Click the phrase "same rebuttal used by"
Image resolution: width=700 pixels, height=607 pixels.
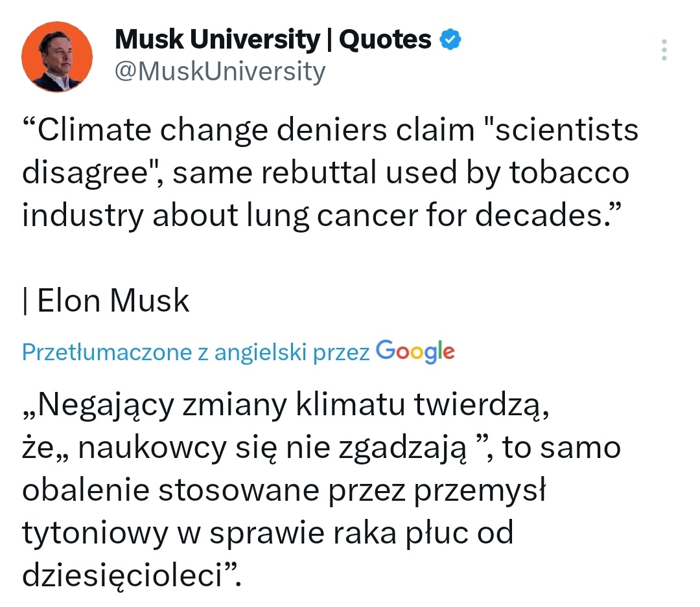click(x=336, y=173)
